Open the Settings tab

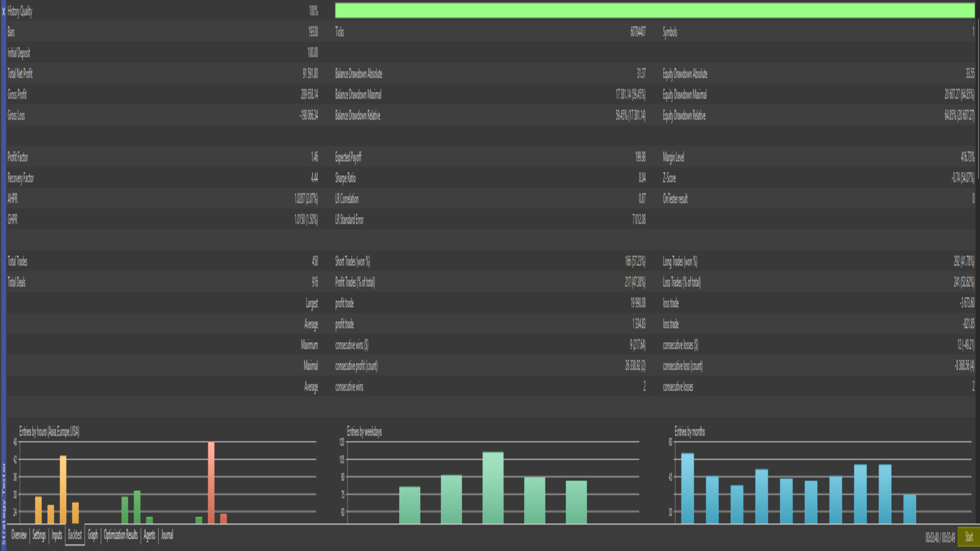(39, 535)
